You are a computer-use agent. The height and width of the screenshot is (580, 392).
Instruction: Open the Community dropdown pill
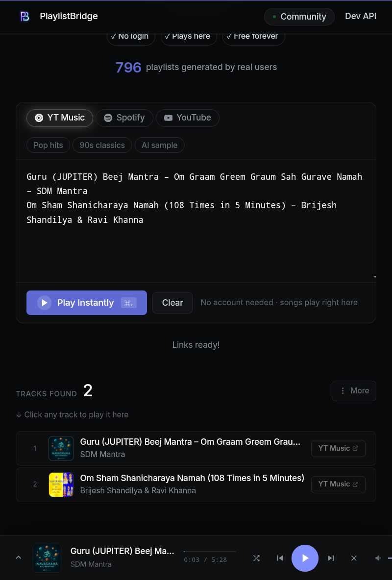[x=299, y=16]
